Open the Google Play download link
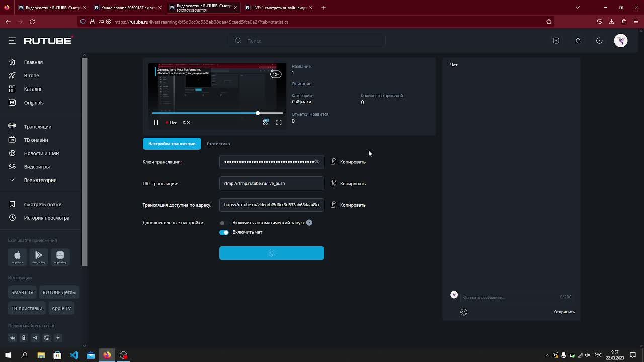This screenshot has height=362, width=644. 39,257
